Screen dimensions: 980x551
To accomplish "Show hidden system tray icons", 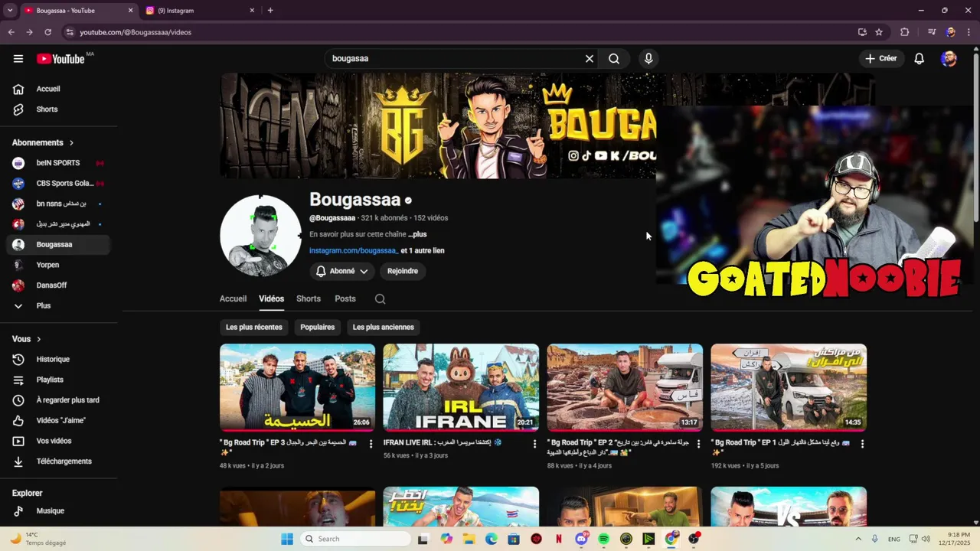I will pos(858,539).
